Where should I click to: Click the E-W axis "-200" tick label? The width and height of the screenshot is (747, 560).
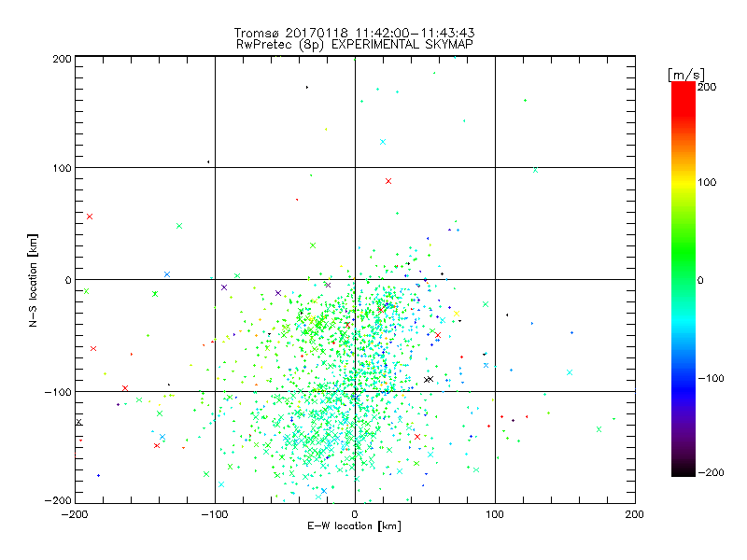point(75,514)
